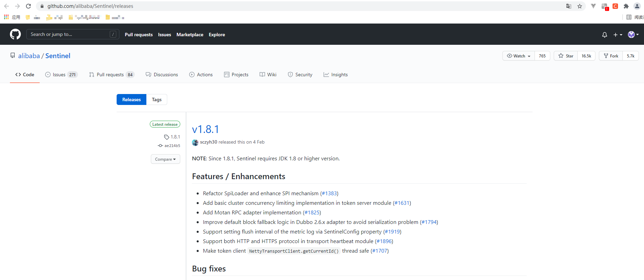Open the Discussions tab
This screenshot has width=644, height=280.
click(162, 75)
